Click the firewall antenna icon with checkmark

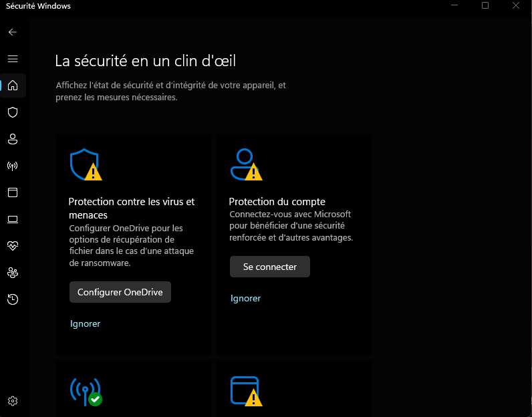pos(86,392)
